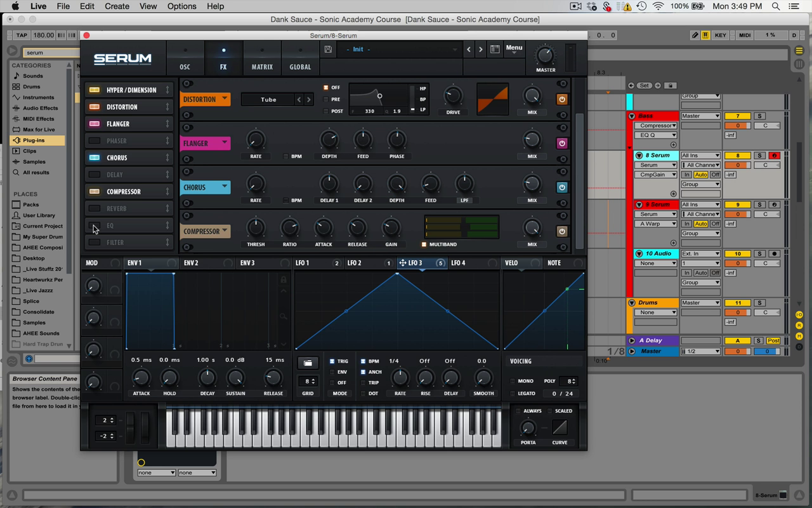Select MIDI Effects category in browser

coord(38,119)
